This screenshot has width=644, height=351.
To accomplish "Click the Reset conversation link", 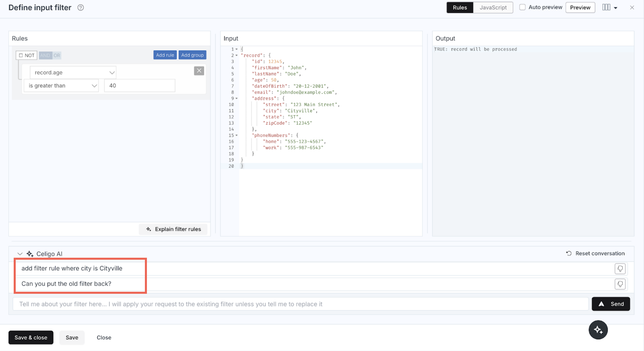I will point(595,253).
